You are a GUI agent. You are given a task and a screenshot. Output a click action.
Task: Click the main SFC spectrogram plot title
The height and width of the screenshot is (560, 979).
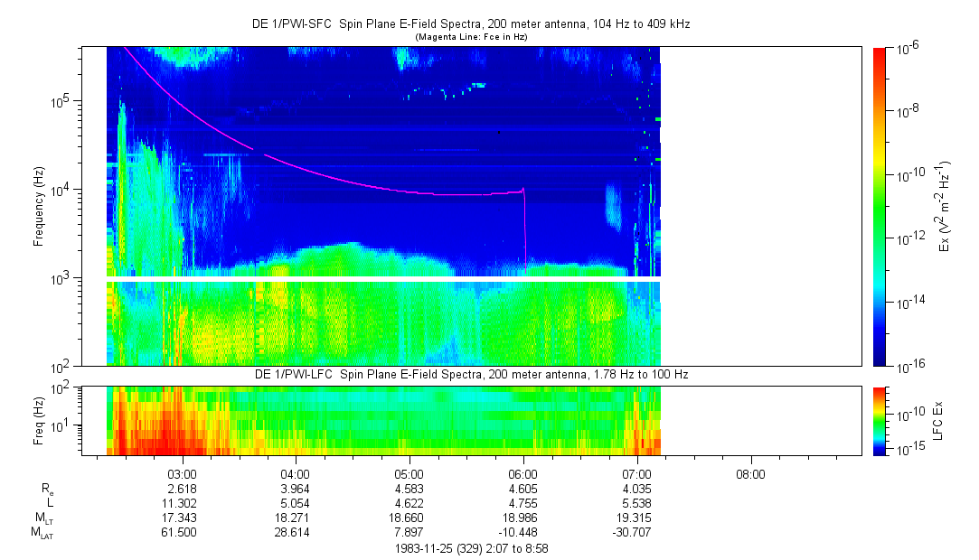point(470,23)
